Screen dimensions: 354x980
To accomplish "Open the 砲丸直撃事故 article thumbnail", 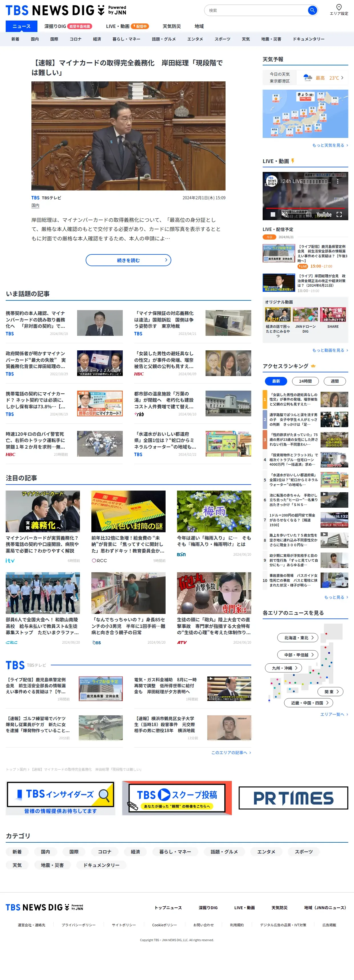I will (214, 593).
